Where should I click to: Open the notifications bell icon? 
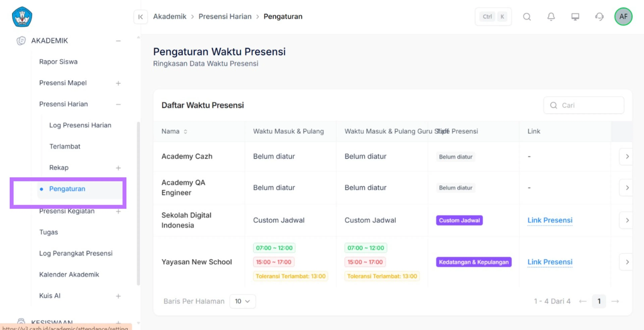coord(551,17)
